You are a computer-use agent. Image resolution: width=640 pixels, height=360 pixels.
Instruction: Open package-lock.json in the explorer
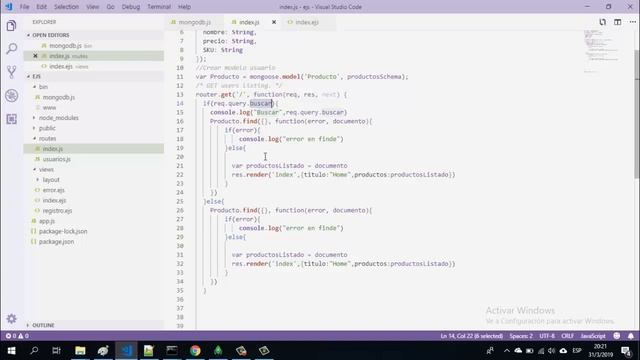pos(63,231)
